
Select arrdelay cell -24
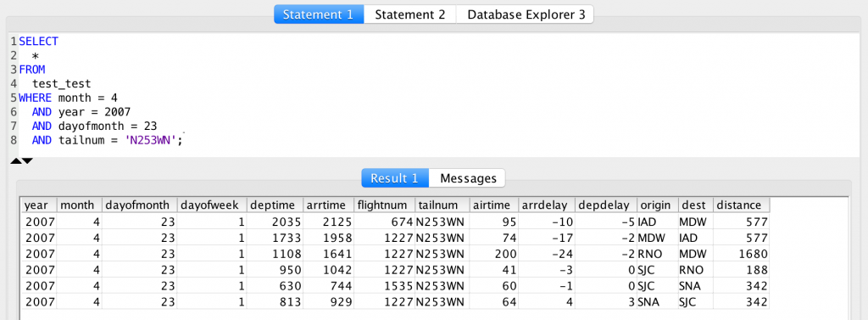547,254
